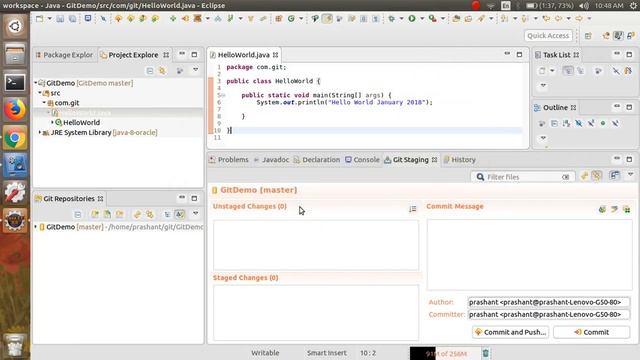The height and width of the screenshot is (360, 640).
Task: Click the Commit Message text area
Action: pyautogui.click(x=529, y=254)
